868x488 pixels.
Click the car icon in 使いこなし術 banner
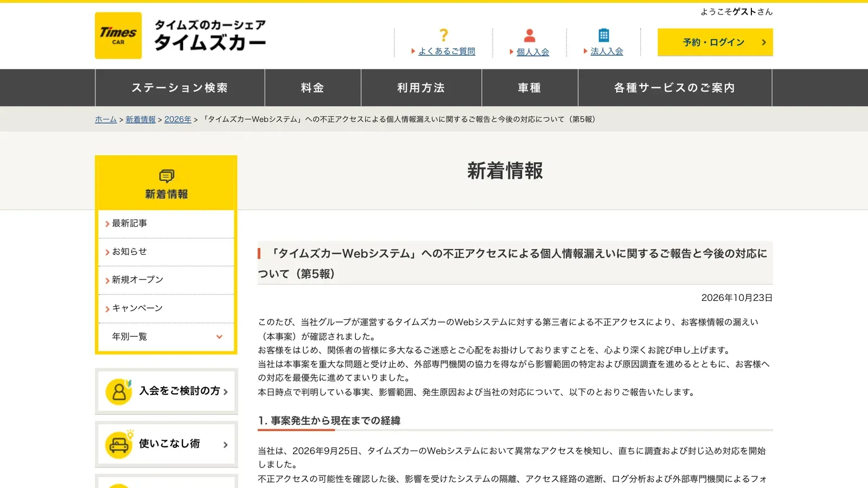[119, 445]
